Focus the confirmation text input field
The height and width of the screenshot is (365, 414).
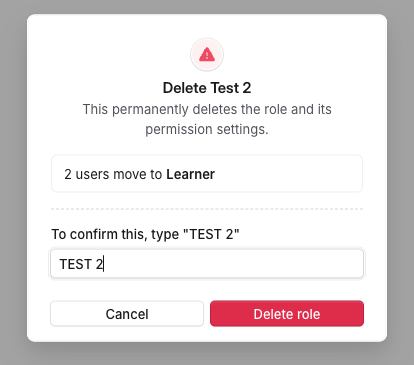(x=207, y=264)
